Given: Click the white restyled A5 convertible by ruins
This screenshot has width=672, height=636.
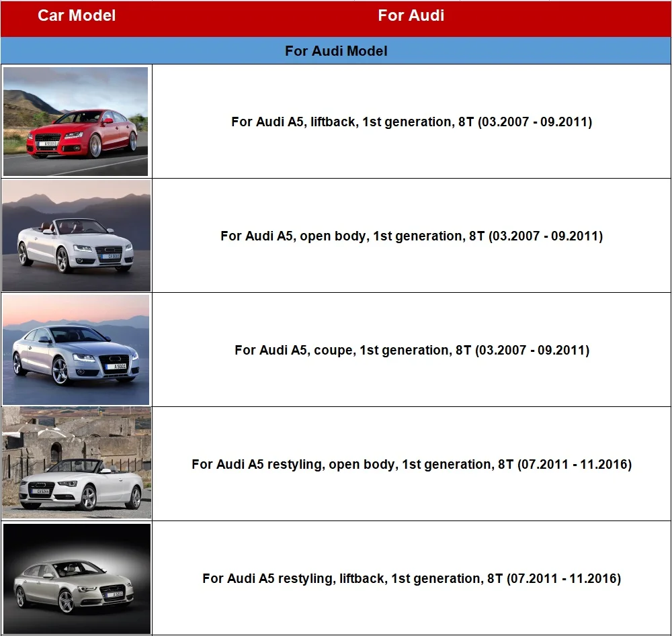Looking at the screenshot, I should pos(77,463).
